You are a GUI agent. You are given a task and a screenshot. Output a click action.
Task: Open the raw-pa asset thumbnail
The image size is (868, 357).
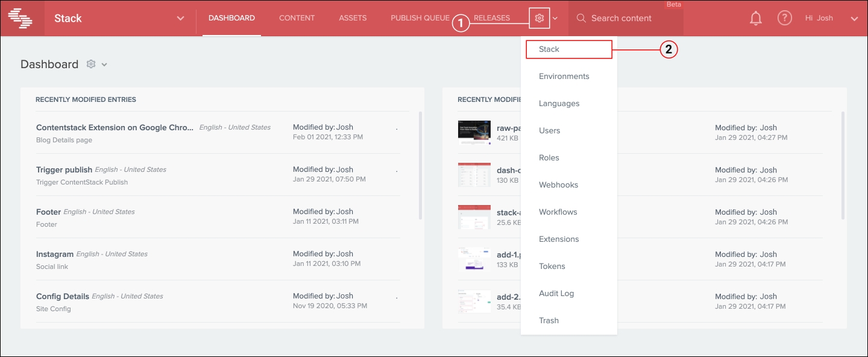474,133
